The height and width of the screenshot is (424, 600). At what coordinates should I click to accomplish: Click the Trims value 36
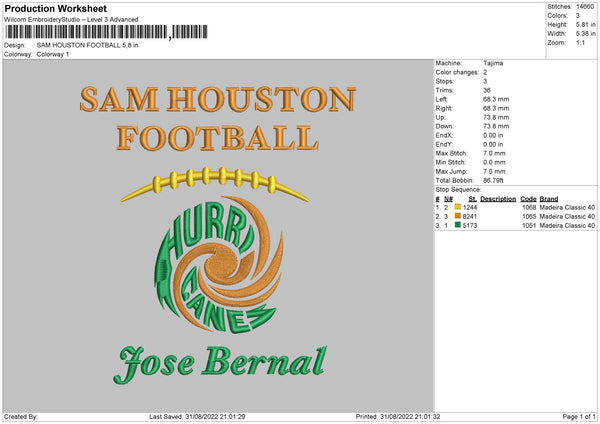(x=487, y=90)
